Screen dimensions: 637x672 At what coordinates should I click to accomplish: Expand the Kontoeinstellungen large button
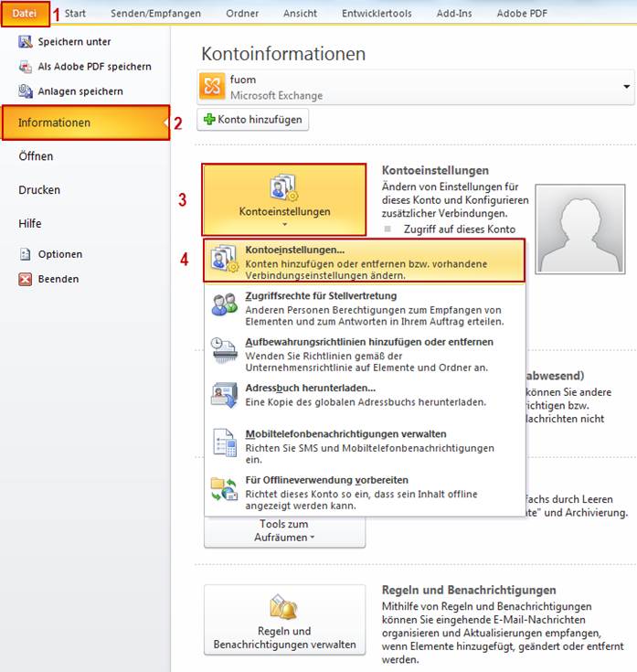pos(284,199)
